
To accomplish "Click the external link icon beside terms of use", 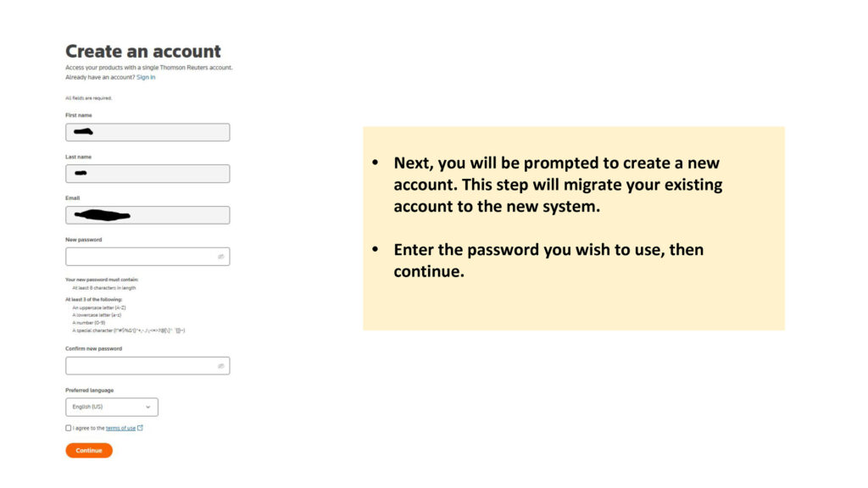I will (140, 428).
